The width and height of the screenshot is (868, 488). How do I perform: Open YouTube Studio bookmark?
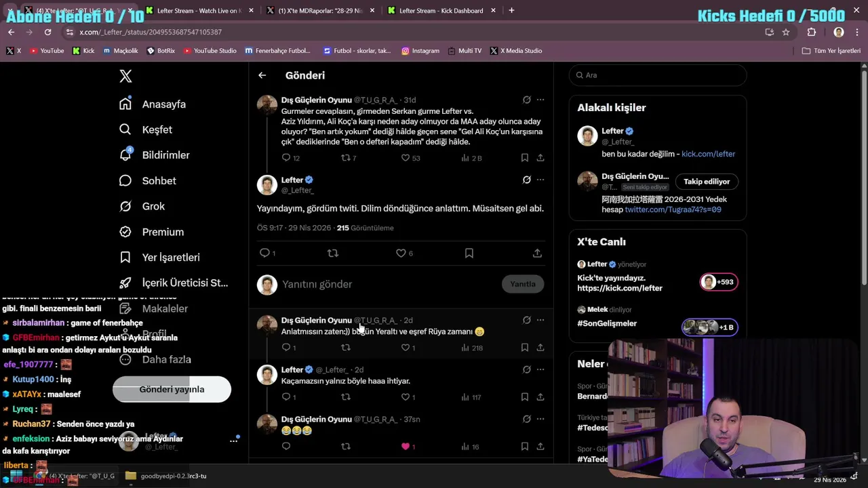click(x=210, y=51)
